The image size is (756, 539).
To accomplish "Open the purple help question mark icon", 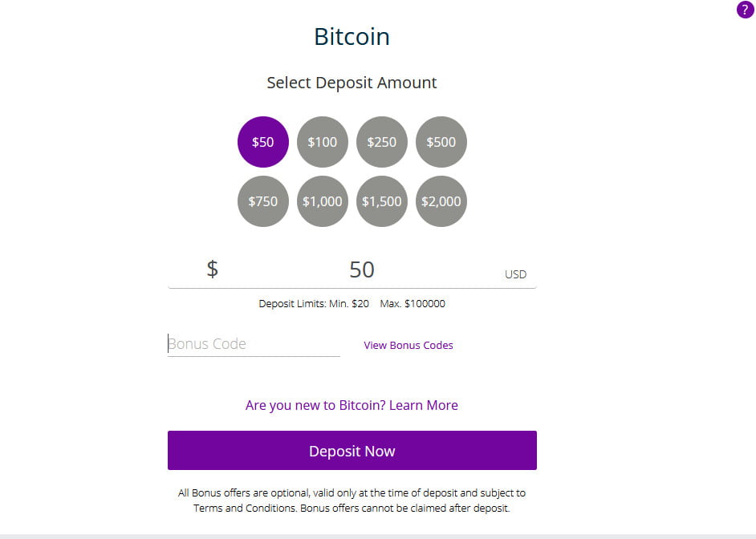I will 745,10.
